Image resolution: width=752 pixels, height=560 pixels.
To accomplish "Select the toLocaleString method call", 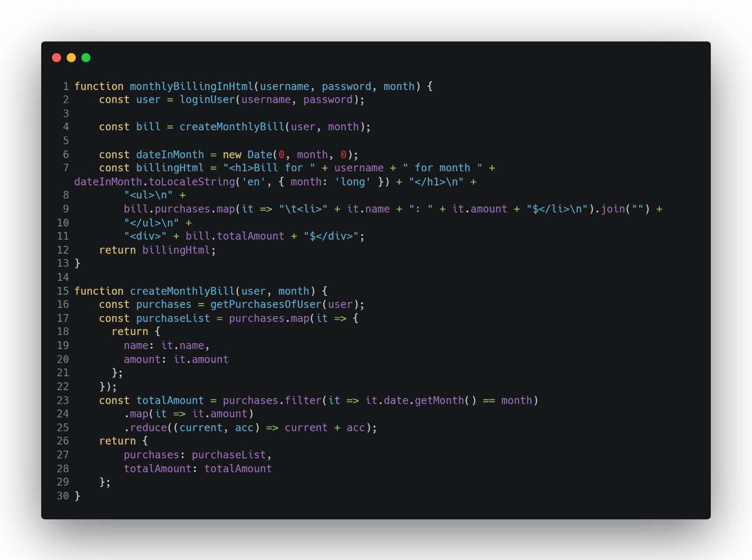I will click(192, 182).
